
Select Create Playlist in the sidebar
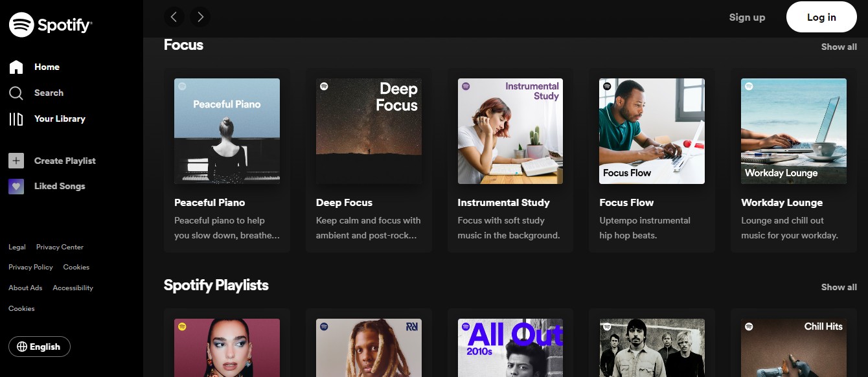click(x=65, y=161)
